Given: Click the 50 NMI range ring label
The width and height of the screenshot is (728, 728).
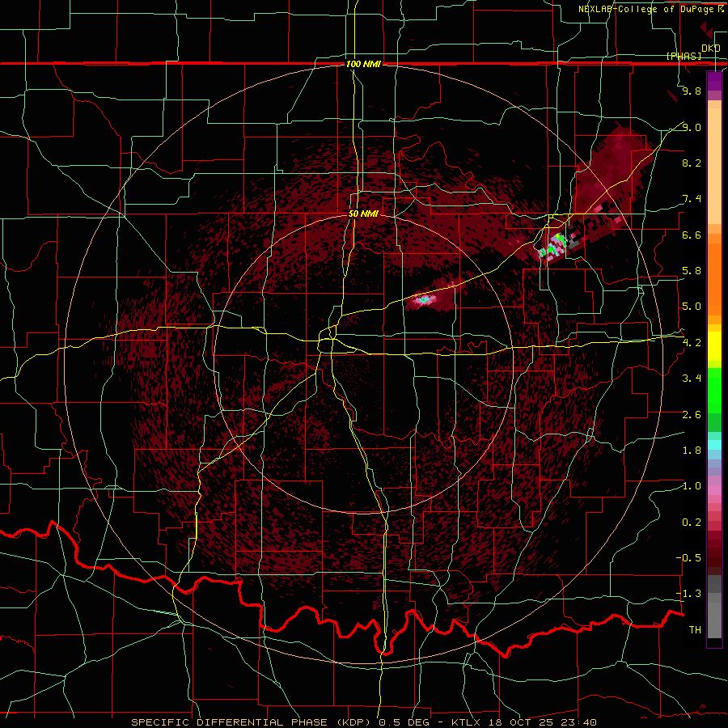Looking at the screenshot, I should (x=363, y=214).
